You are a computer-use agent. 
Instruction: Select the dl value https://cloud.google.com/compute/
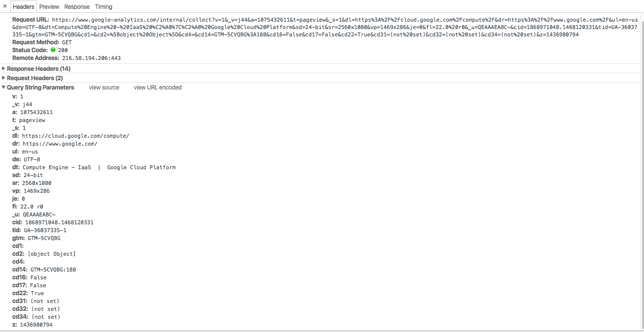[x=76, y=136]
